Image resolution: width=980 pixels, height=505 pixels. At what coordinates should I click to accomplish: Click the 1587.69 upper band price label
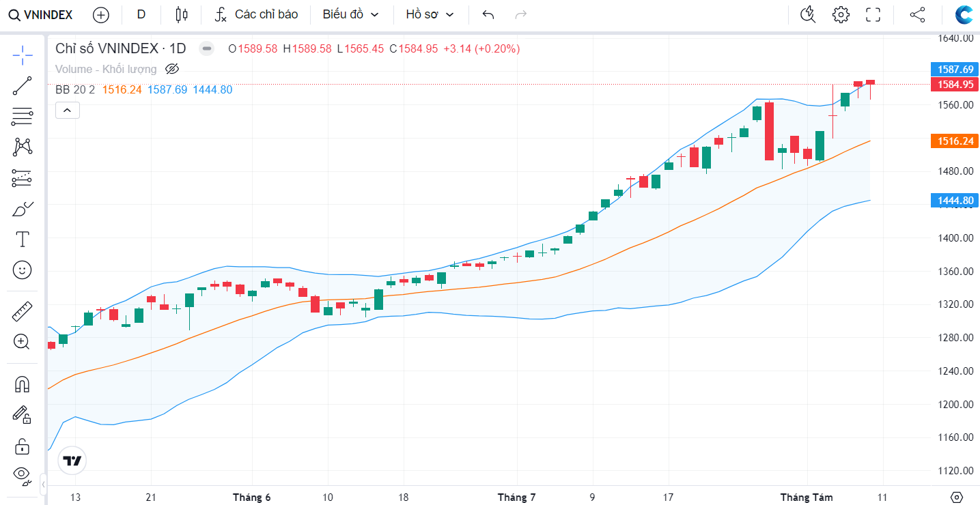(955, 69)
